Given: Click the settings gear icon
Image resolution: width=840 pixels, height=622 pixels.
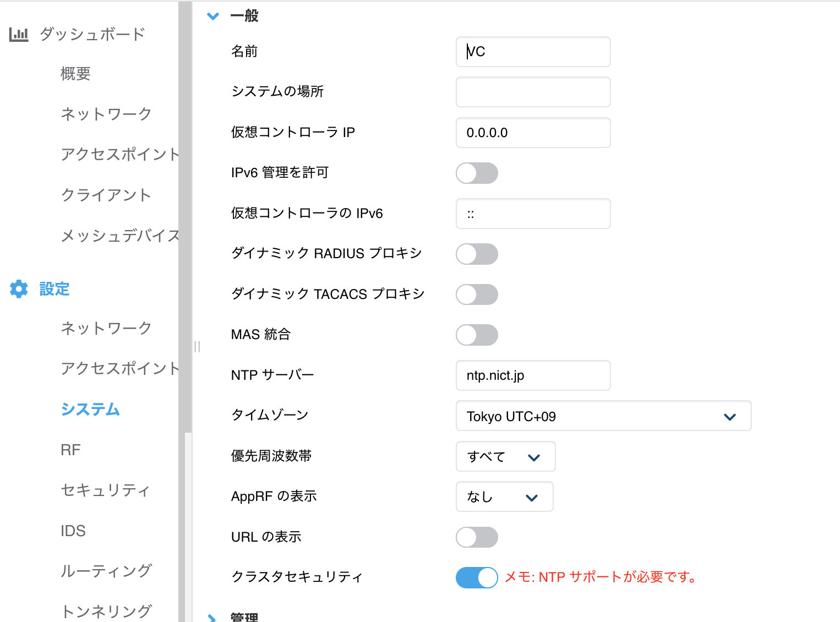Looking at the screenshot, I should click(19, 289).
